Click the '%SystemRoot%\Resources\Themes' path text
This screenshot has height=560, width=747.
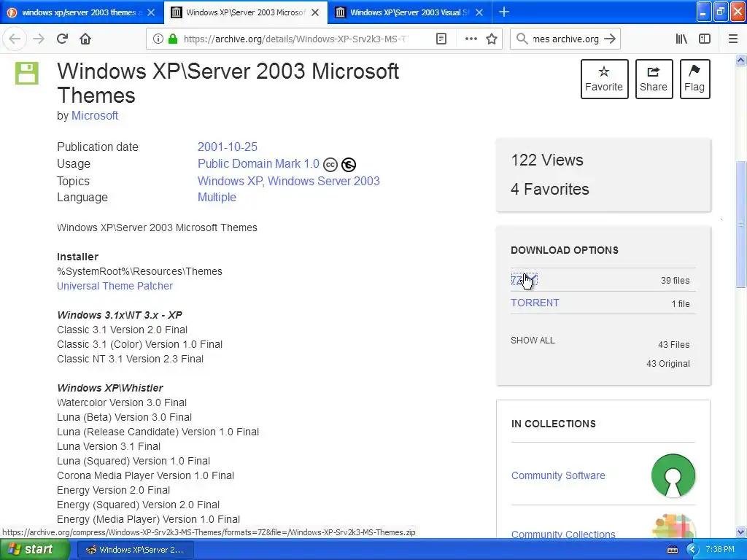click(x=139, y=271)
